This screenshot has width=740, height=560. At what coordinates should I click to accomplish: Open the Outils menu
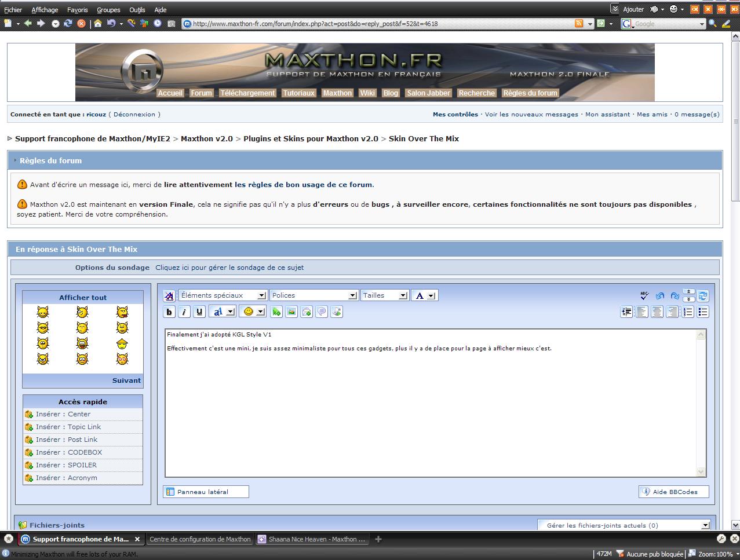[x=137, y=9]
